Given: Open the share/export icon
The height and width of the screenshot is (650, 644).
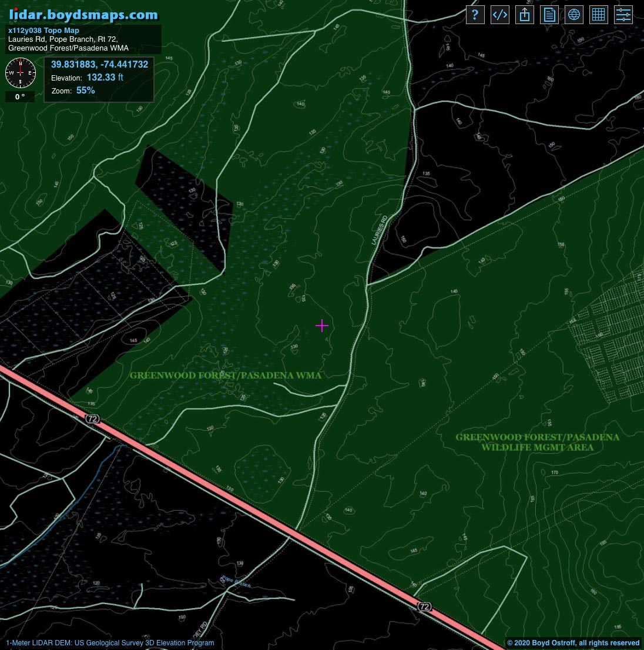Looking at the screenshot, I should coord(524,15).
